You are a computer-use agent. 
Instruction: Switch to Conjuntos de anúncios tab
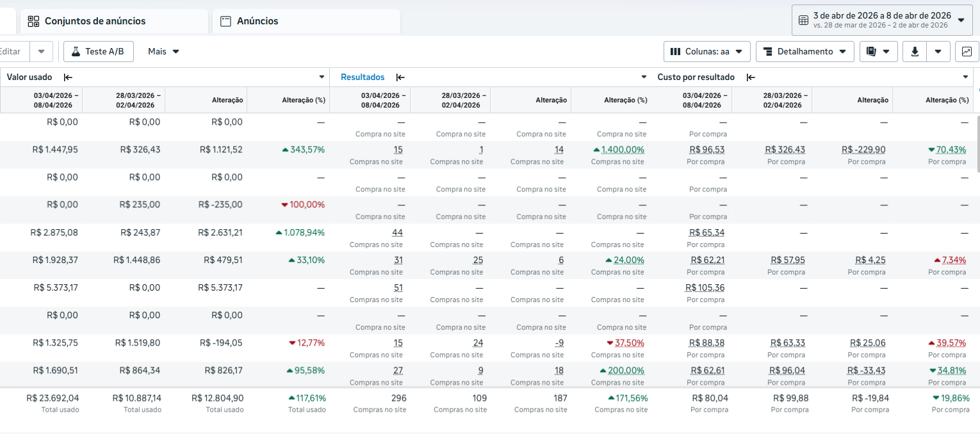click(x=114, y=21)
